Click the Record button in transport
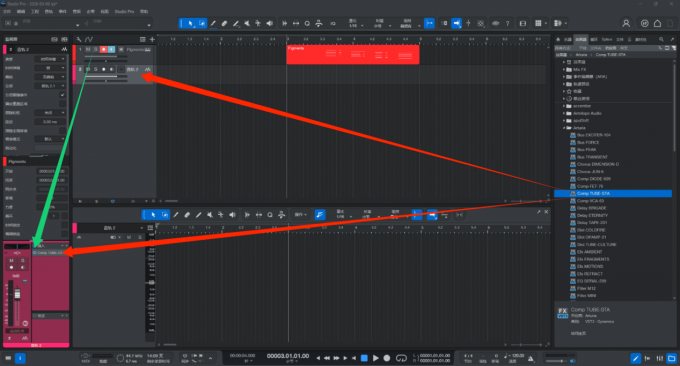This screenshot has width=680, height=366. point(387,358)
